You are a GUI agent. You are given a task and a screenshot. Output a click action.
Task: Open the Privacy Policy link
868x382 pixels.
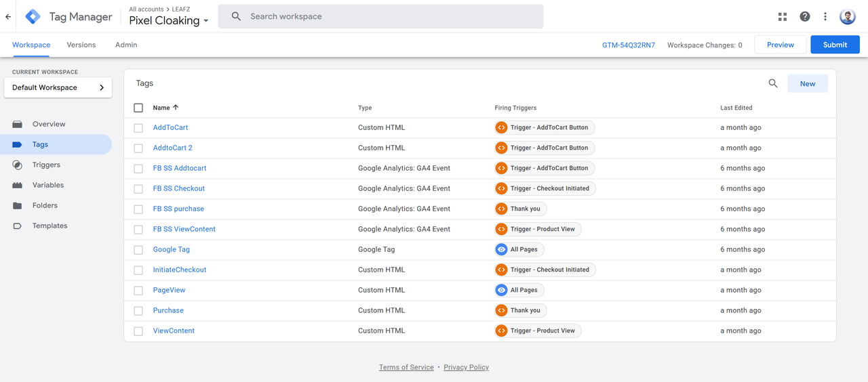pyautogui.click(x=467, y=367)
